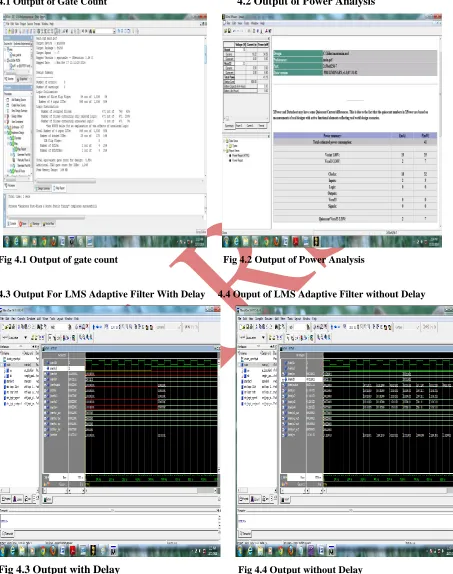453x574 pixels.
Task: Click XPower icon in Fig 4.2 taskbar
Action: point(315,241)
